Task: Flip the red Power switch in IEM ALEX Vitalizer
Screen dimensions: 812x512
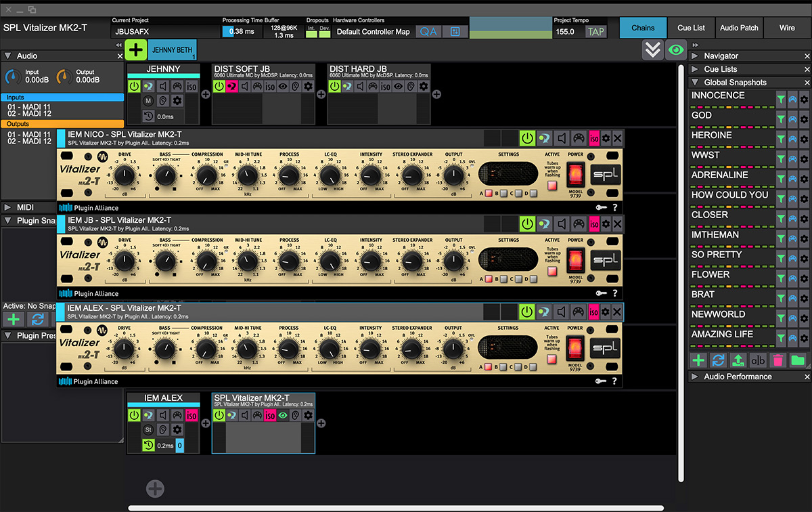Action: point(575,348)
